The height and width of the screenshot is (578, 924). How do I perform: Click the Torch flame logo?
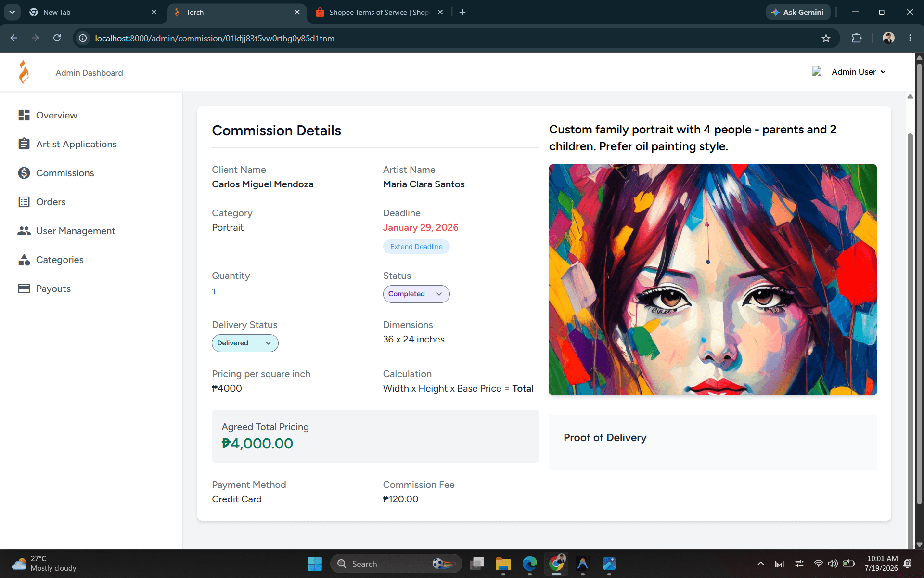24,72
